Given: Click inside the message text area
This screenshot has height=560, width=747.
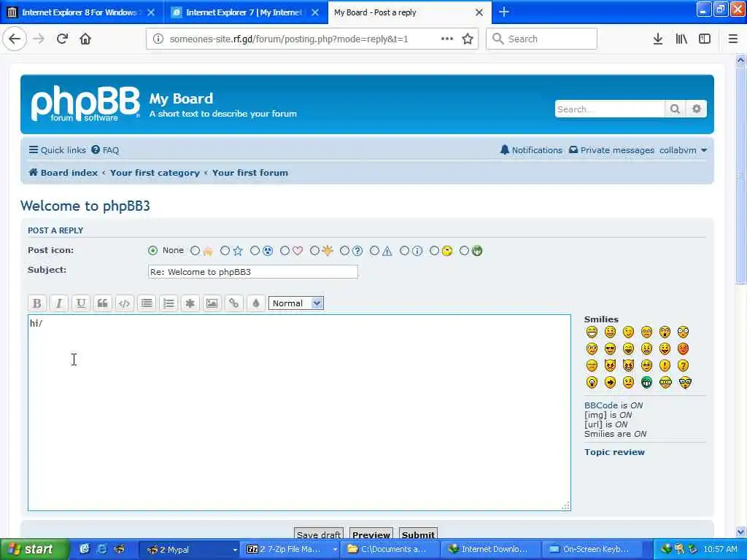Looking at the screenshot, I should click(299, 413).
